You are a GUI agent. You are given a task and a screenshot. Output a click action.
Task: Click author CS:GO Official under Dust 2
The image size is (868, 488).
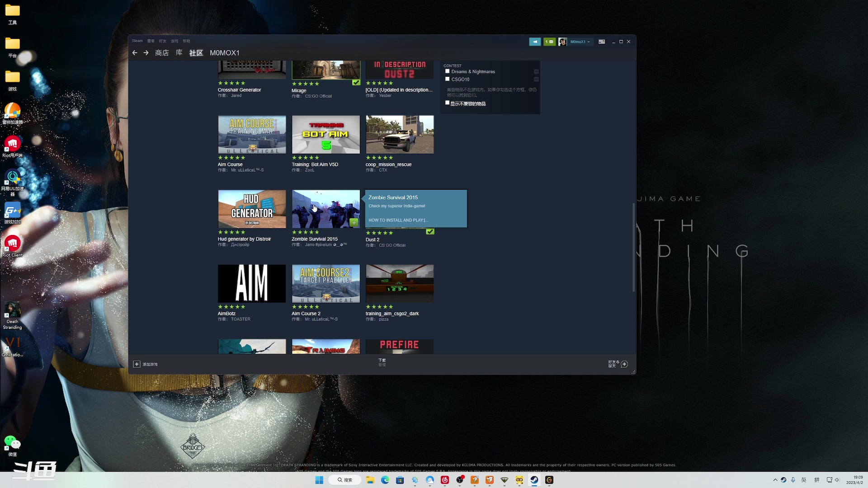coord(392,245)
